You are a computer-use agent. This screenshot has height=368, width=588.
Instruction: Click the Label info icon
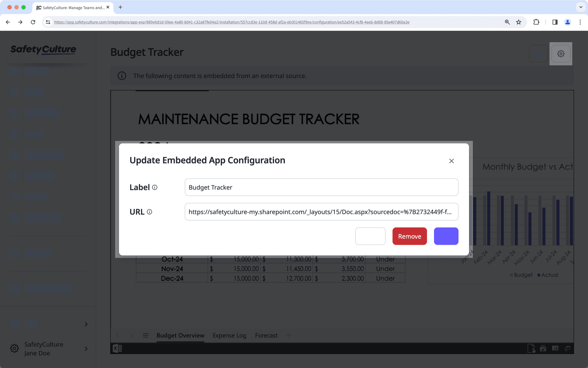(x=155, y=187)
